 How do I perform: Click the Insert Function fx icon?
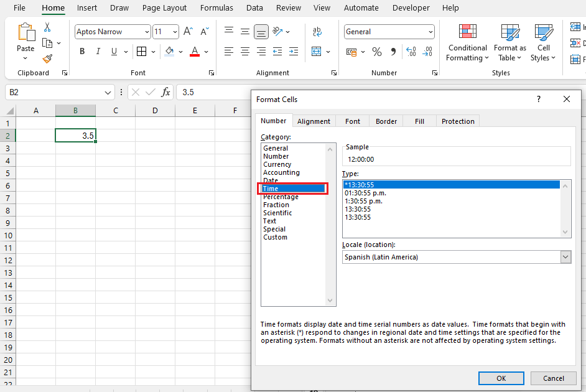coord(165,92)
